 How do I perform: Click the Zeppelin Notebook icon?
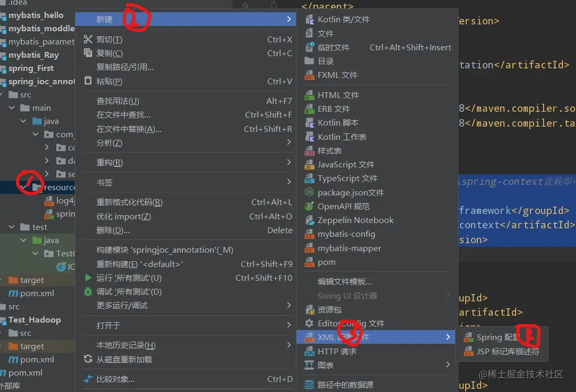(x=310, y=220)
